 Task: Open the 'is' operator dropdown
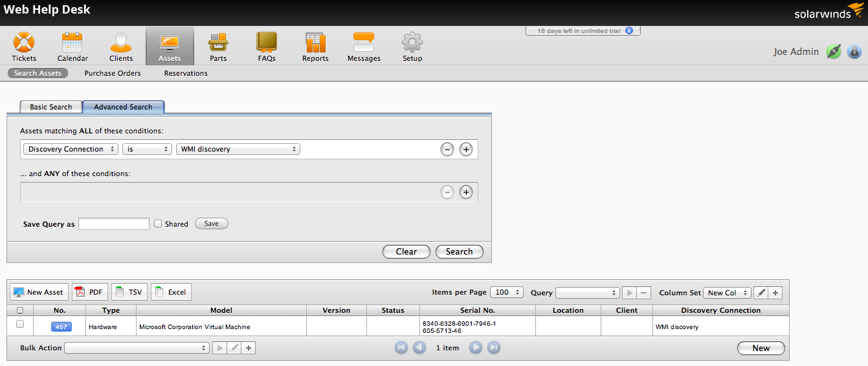[x=147, y=149]
